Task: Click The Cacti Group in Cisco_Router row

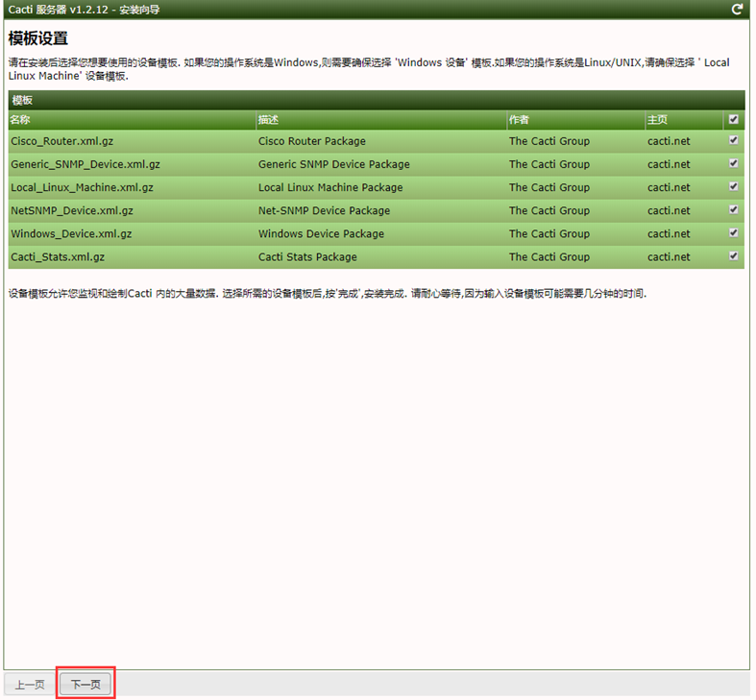Action: tap(549, 141)
